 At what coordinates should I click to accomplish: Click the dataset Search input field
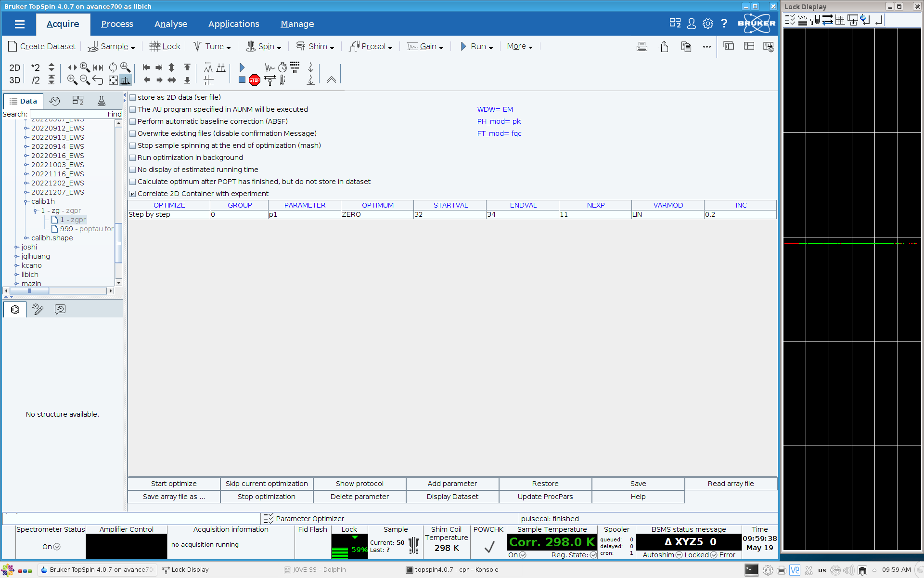pos(68,114)
